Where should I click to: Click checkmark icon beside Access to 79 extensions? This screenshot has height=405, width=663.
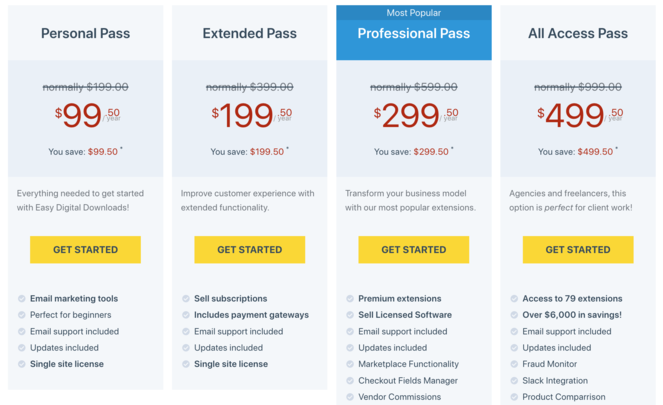click(514, 298)
